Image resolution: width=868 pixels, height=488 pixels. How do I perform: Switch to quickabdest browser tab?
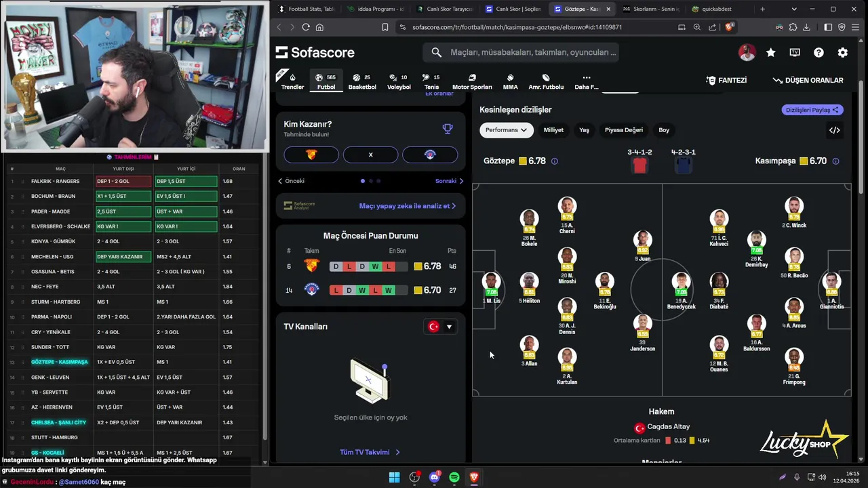[715, 9]
